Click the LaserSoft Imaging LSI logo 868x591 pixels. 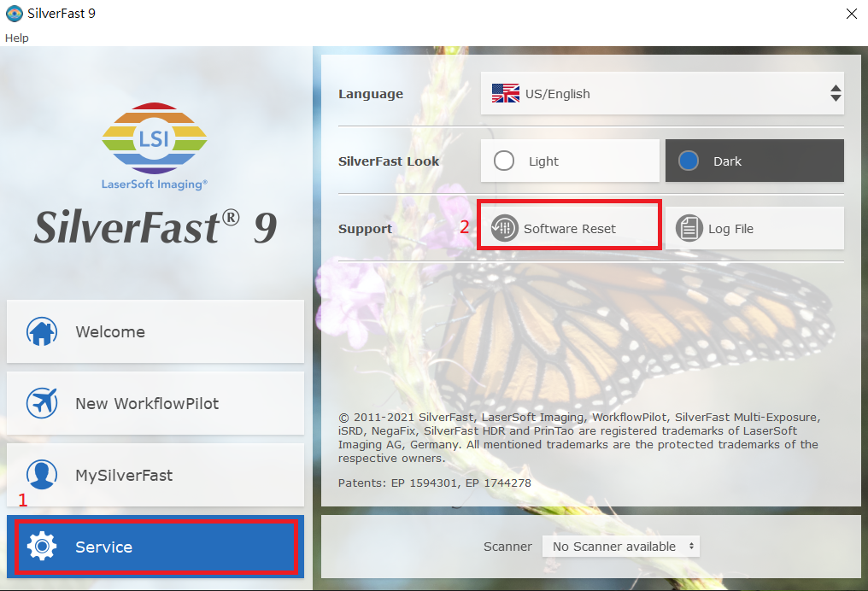pos(155,139)
